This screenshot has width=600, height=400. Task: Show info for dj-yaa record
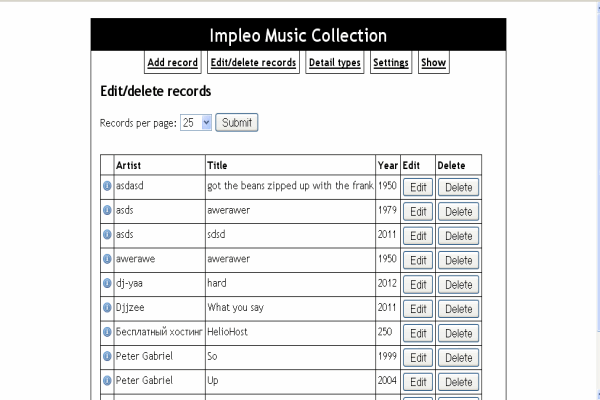click(x=107, y=284)
